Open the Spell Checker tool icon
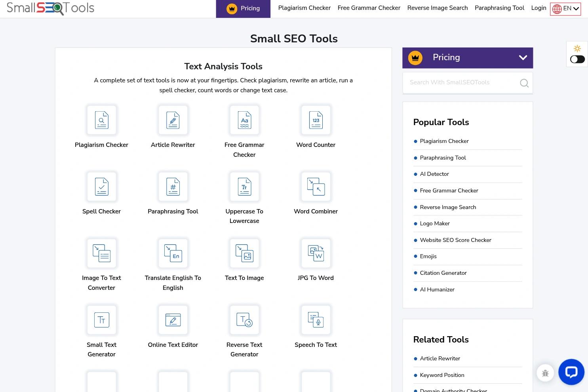The image size is (588, 392). click(101, 186)
